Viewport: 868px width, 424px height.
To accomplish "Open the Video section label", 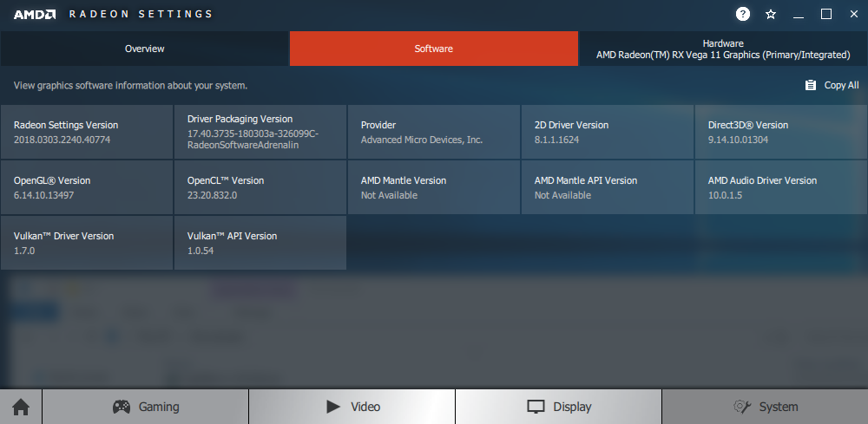I will (x=365, y=407).
